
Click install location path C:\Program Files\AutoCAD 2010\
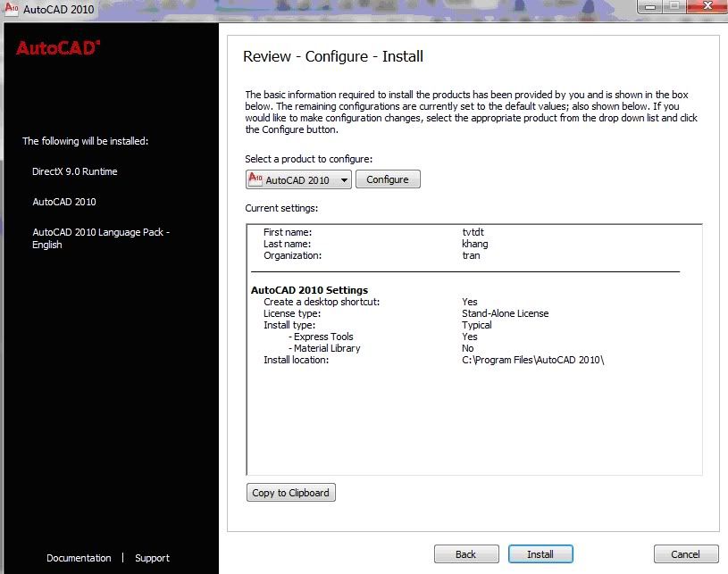click(x=533, y=360)
